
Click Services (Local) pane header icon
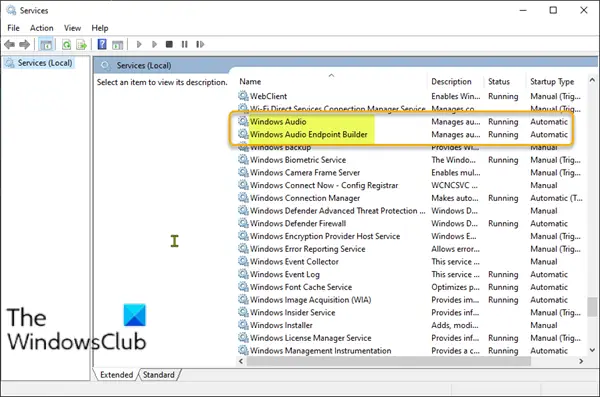(105, 65)
